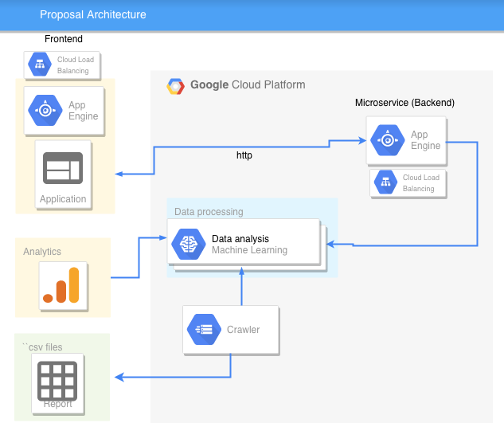Select the frontend App Engine hexagon icon
504x423 pixels.
(x=45, y=111)
